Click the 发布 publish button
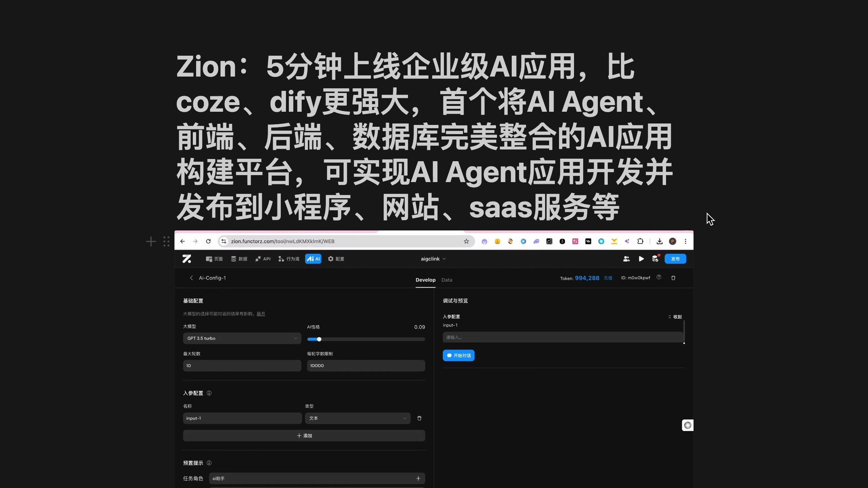 675,259
